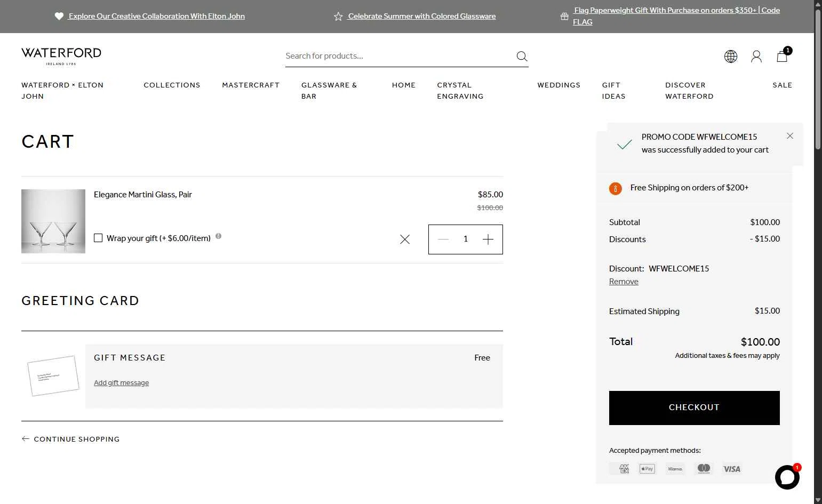Click 'Additional taxes & fees may apply'

click(727, 356)
